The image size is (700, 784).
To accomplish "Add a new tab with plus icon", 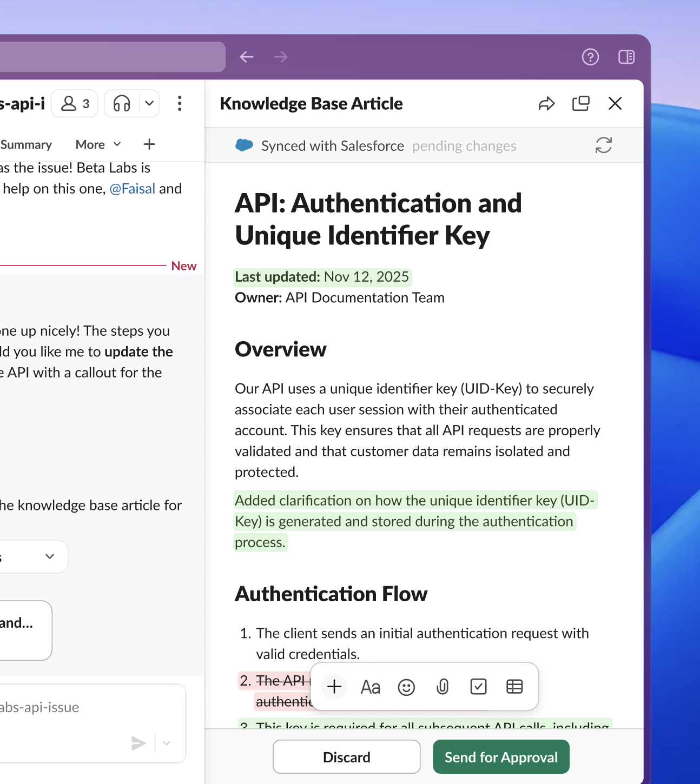I will (149, 144).
